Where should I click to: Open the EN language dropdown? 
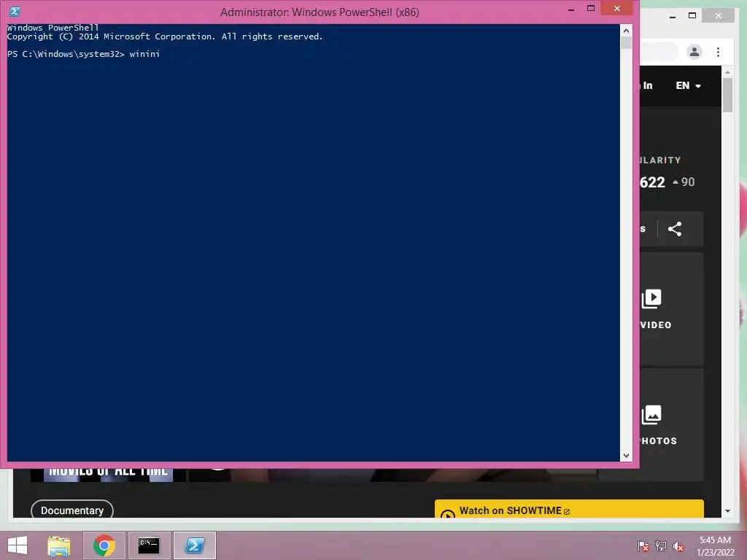[x=689, y=86]
